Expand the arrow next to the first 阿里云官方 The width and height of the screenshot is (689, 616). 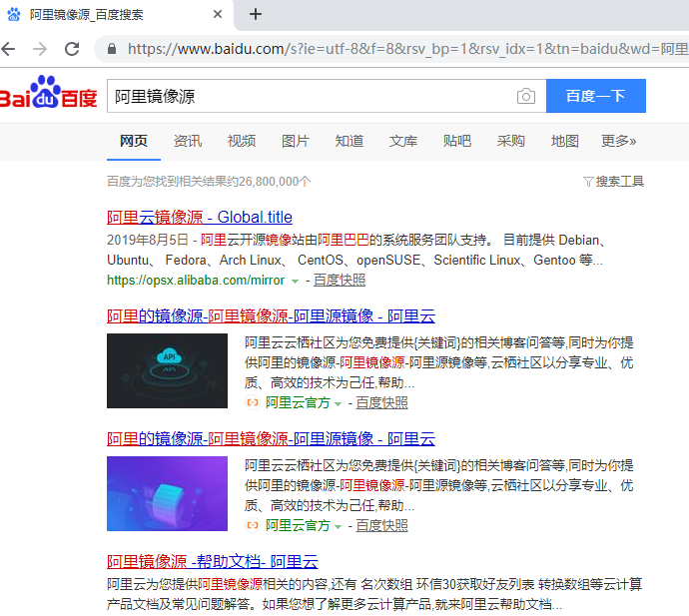tap(338, 403)
